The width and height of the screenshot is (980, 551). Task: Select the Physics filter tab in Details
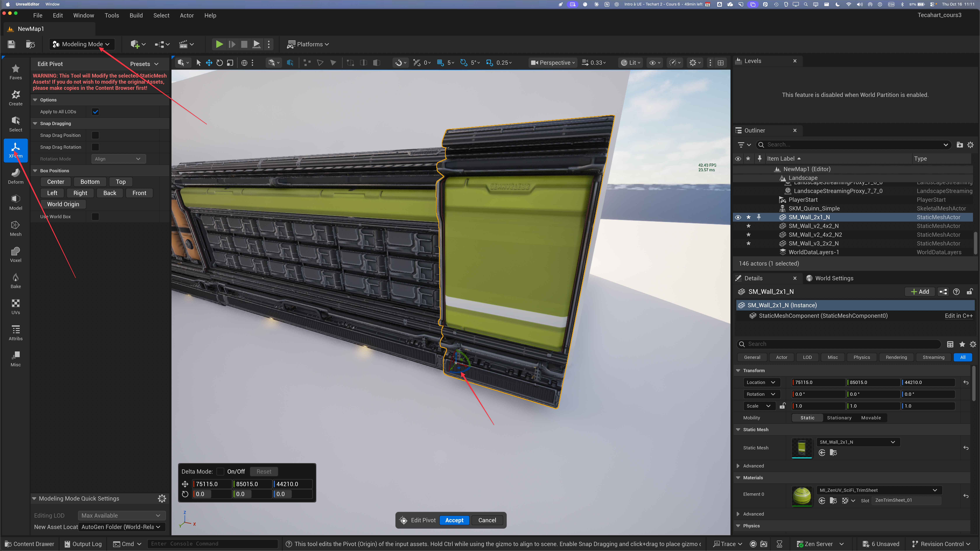[x=862, y=357]
